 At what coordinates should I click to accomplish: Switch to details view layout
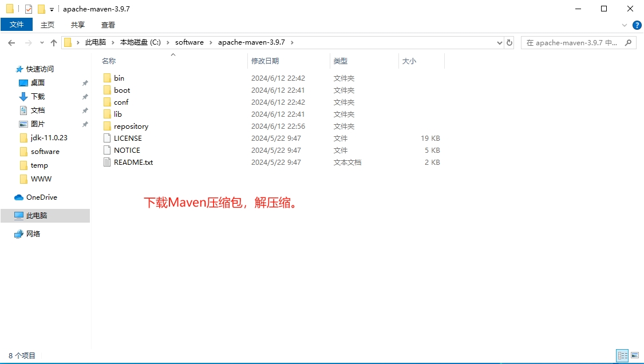623,355
